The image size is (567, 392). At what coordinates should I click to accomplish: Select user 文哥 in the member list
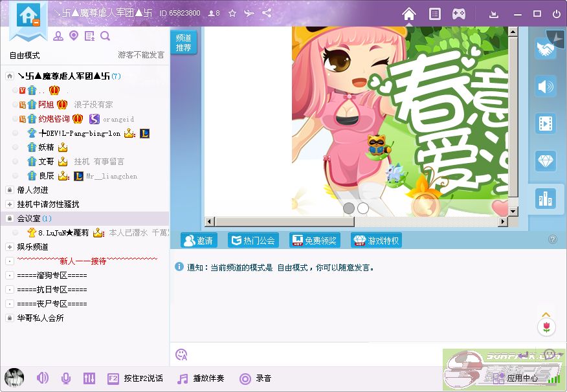46,162
